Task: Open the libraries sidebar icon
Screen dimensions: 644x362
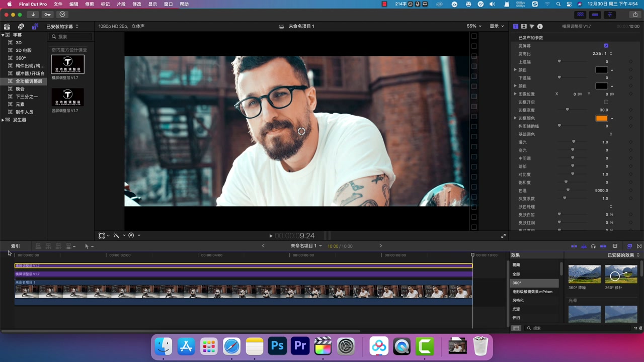Action: (x=7, y=26)
